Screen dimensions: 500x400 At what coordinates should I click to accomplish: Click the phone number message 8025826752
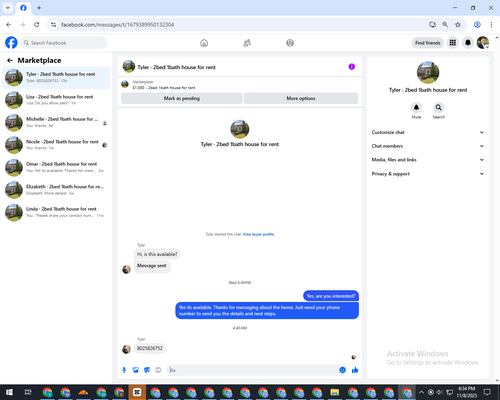click(150, 348)
